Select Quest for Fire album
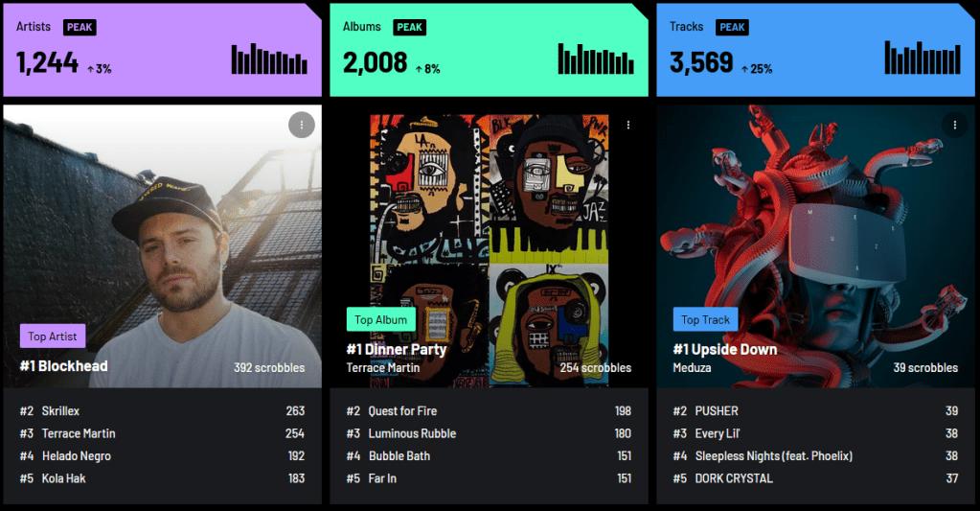 [402, 411]
